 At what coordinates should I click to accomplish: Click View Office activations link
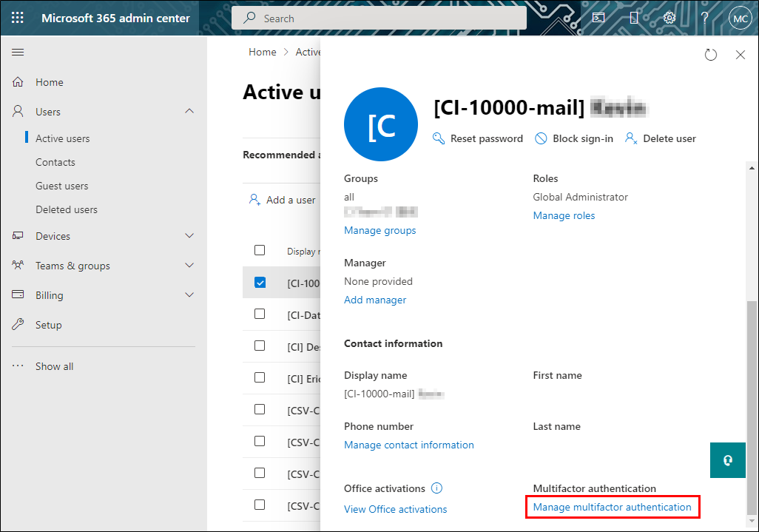pyautogui.click(x=396, y=509)
